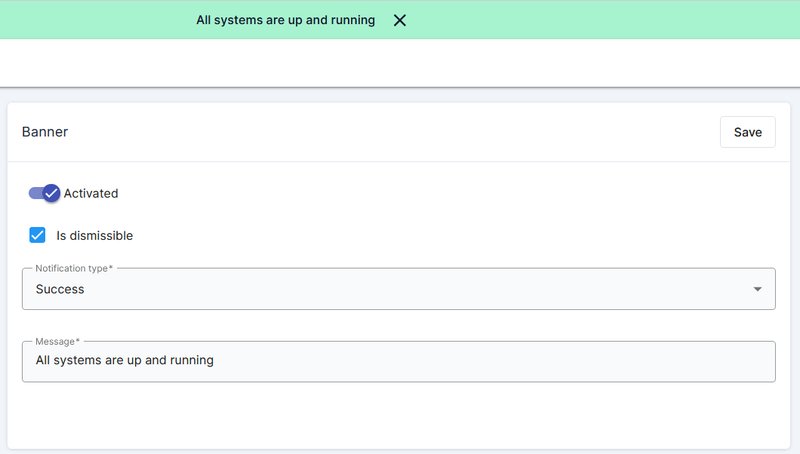Click the empty right side of the green banner

pos(620,20)
